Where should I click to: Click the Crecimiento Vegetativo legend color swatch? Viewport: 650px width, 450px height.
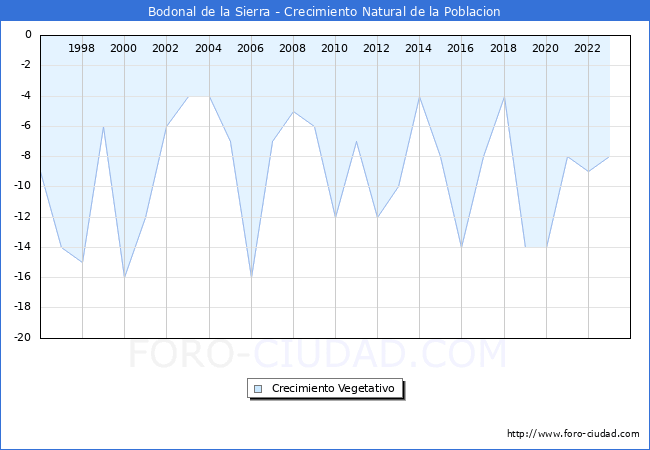tap(258, 389)
